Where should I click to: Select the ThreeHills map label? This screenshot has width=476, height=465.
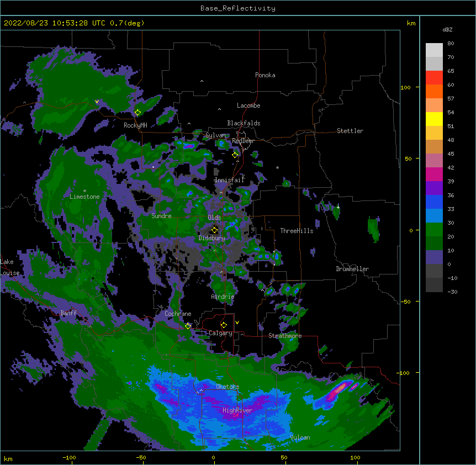[x=297, y=231]
